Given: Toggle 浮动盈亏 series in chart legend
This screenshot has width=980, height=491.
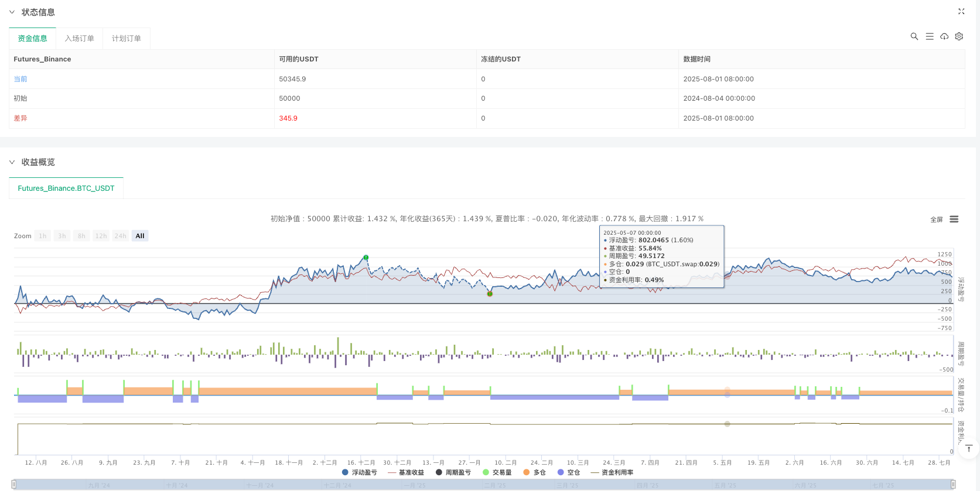Looking at the screenshot, I should pos(360,472).
